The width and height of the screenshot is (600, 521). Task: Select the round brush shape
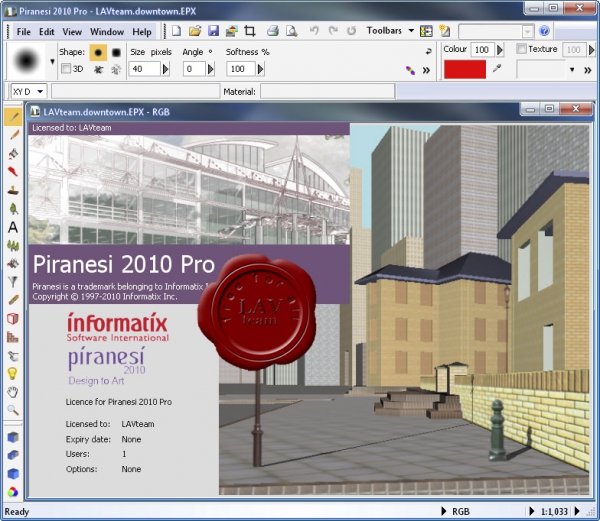point(98,52)
